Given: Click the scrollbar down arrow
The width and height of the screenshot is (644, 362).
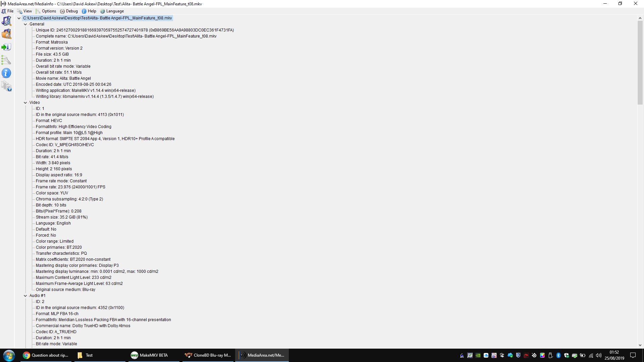Looking at the screenshot, I should click(640, 345).
